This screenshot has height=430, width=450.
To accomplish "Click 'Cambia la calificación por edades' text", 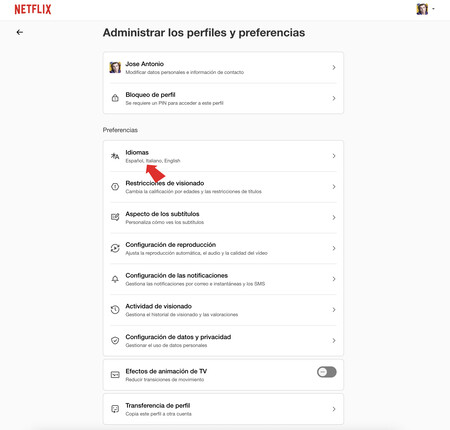I will tap(193, 191).
